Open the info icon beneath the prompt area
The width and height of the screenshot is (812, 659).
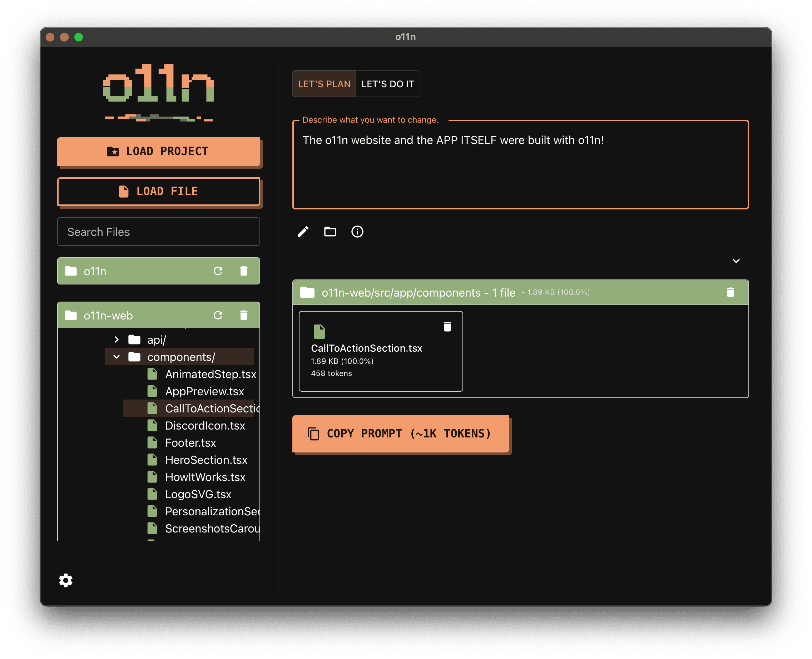click(357, 232)
